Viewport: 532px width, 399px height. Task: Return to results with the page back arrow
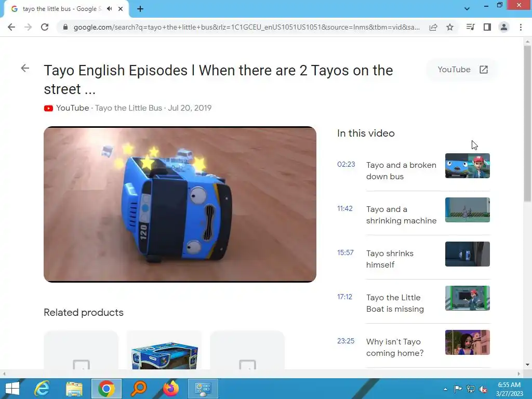pos(25,68)
